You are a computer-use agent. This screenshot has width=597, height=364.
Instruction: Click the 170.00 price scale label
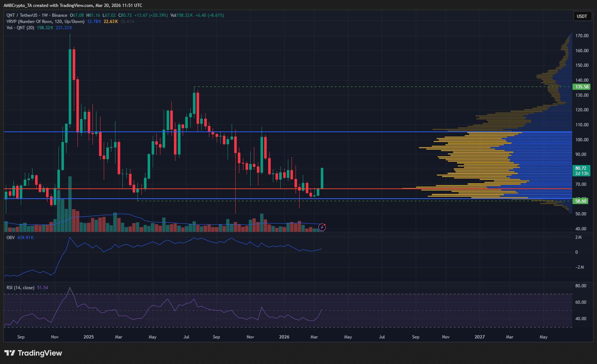pos(582,36)
